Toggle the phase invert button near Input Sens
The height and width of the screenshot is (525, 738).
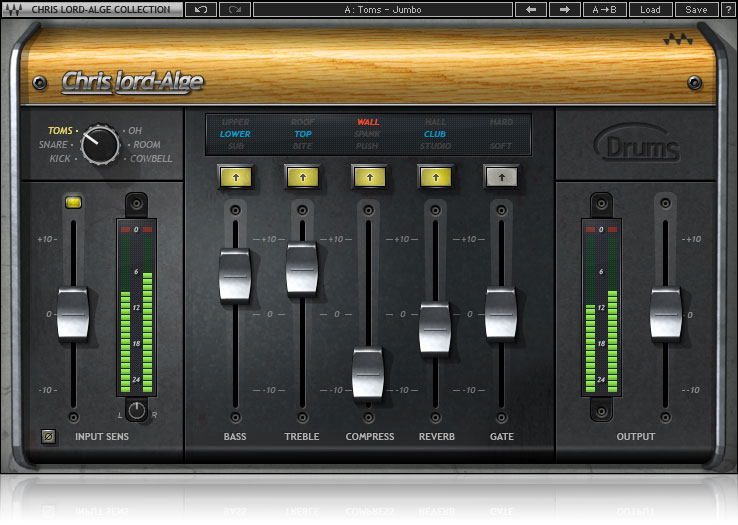(x=47, y=436)
